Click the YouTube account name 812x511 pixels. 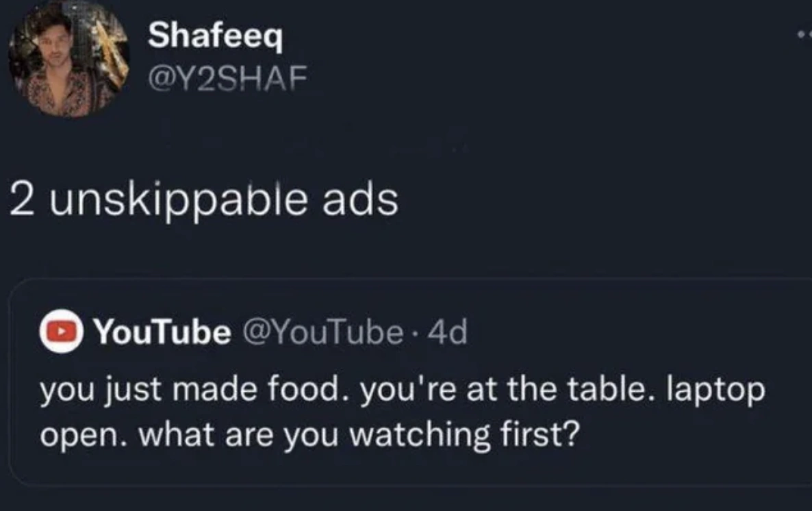(x=162, y=333)
